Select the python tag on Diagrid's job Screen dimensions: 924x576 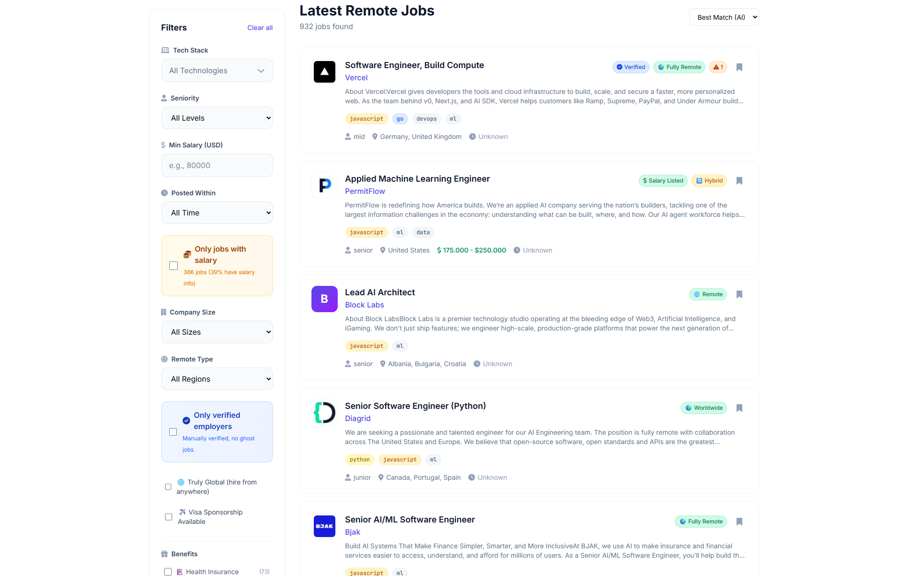359,460
